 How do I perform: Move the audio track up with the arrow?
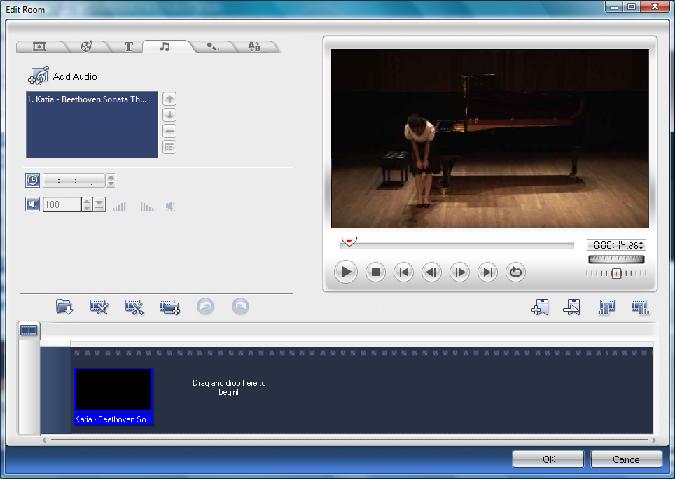tap(169, 99)
